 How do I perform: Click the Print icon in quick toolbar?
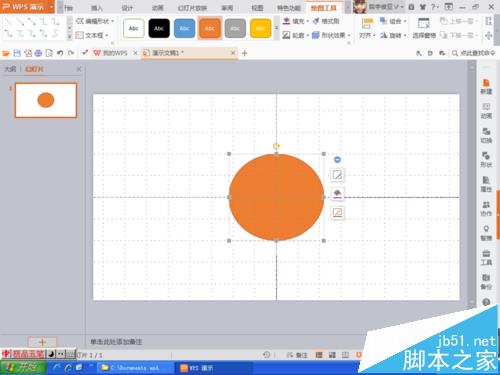click(38, 53)
